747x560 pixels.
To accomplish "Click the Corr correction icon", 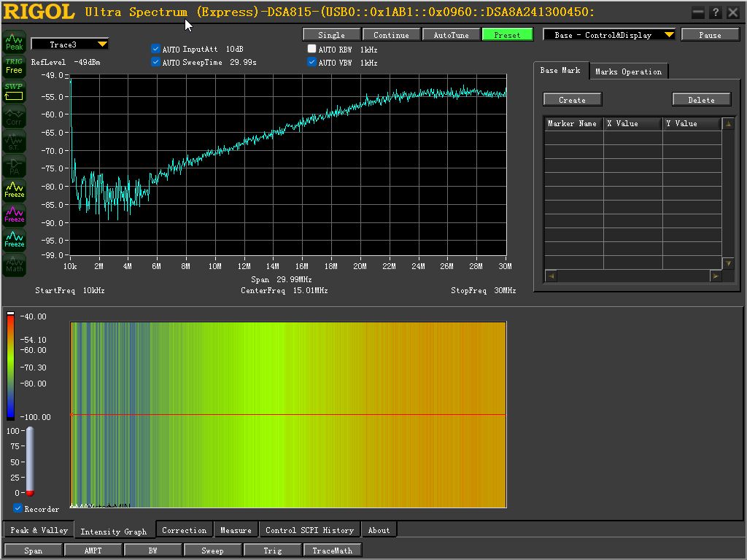I will point(14,117).
